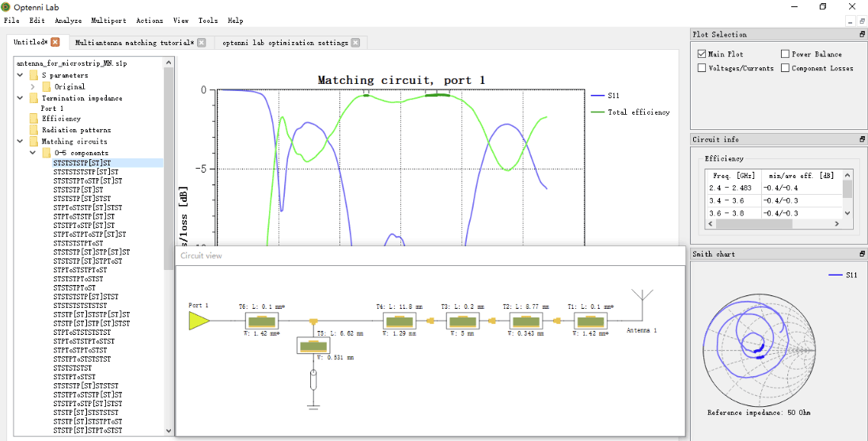The height and width of the screenshot is (441, 868).
Task: Select the Port 1 tree item
Action: [52, 108]
